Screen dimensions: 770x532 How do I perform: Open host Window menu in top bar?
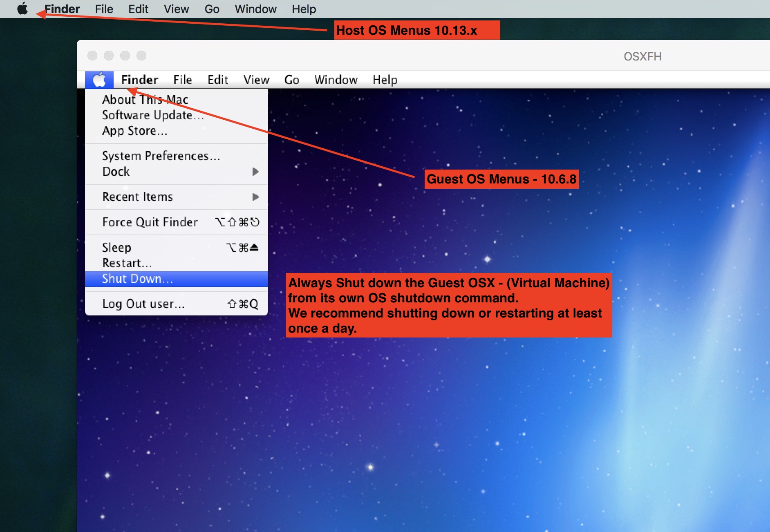255,9
